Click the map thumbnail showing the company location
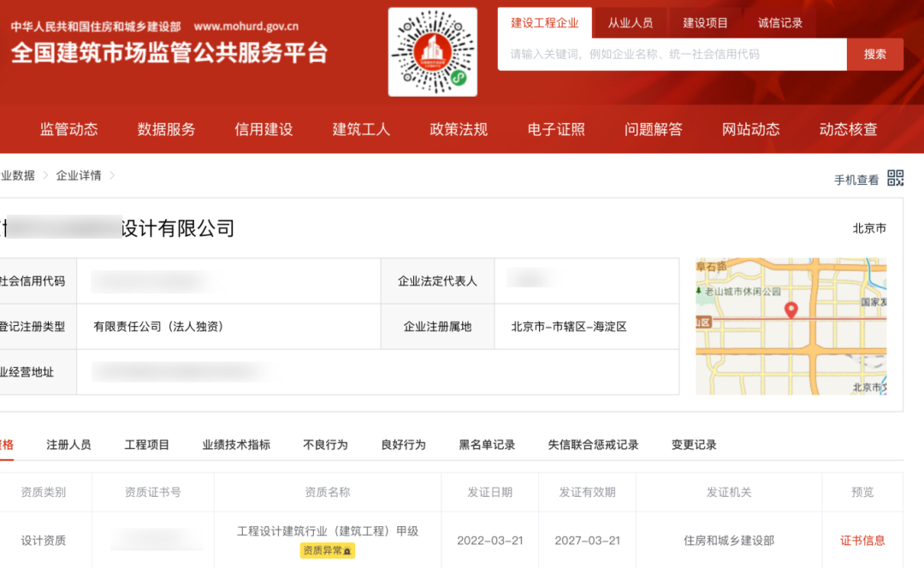The width and height of the screenshot is (924, 568). coord(791,326)
